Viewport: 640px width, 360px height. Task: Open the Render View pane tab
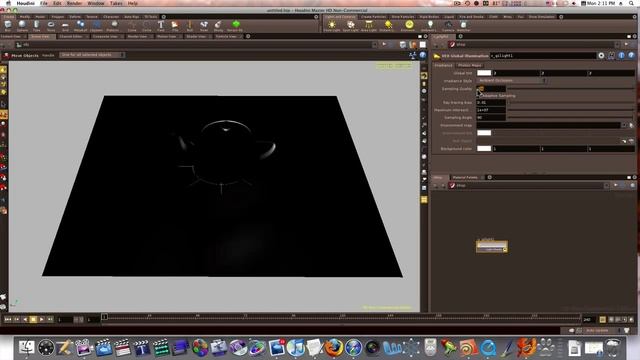click(x=138, y=36)
